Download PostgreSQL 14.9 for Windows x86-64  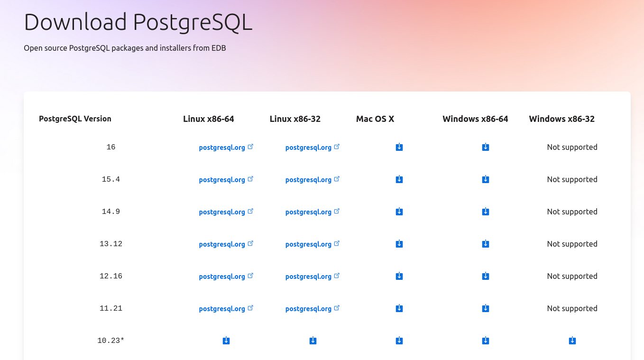(486, 212)
